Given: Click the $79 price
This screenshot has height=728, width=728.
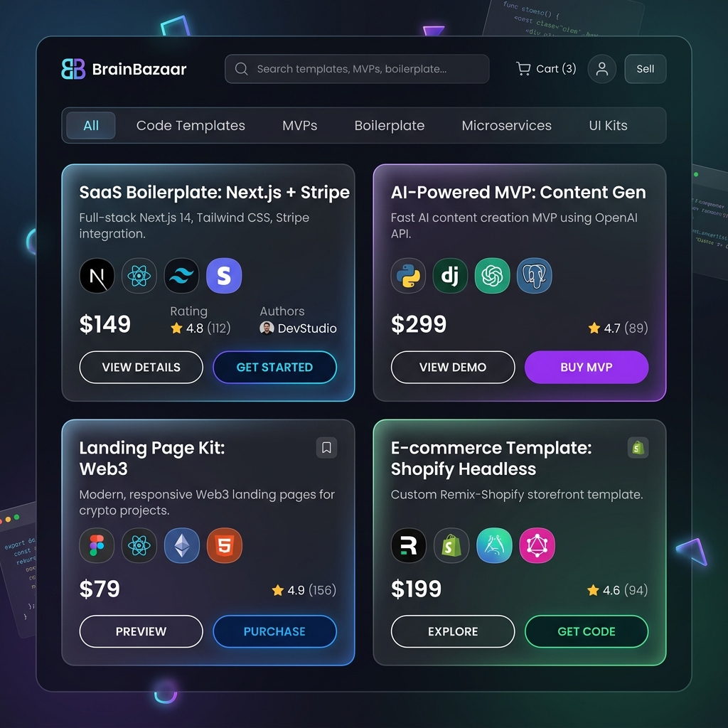Looking at the screenshot, I should pos(100,589).
